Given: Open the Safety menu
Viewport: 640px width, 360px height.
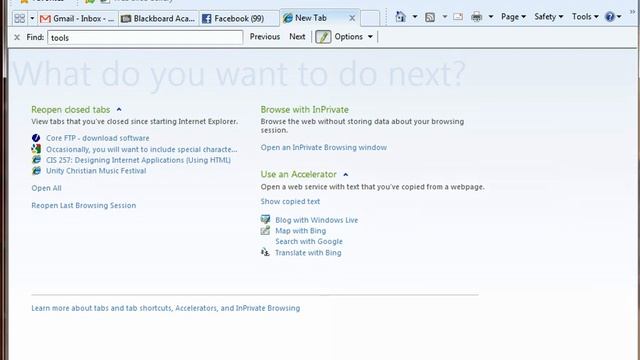Looking at the screenshot, I should point(549,17).
